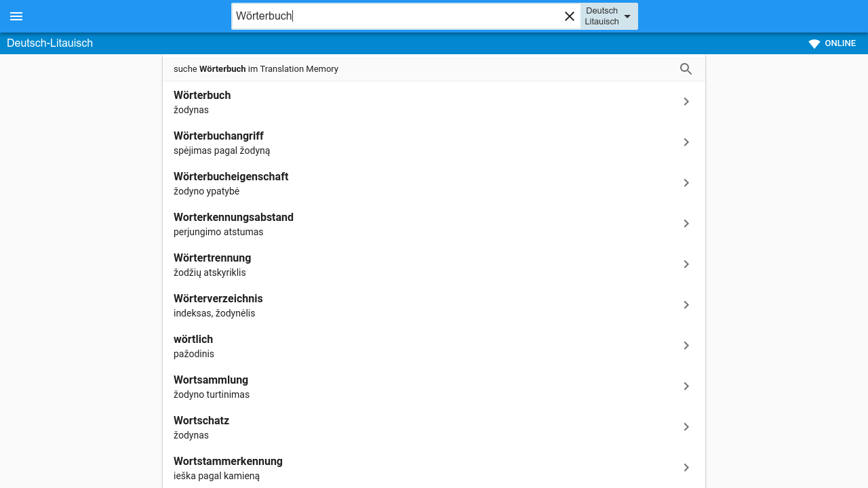Click the ONLINE wifi status icon
This screenshot has width=868, height=488.
[814, 43]
